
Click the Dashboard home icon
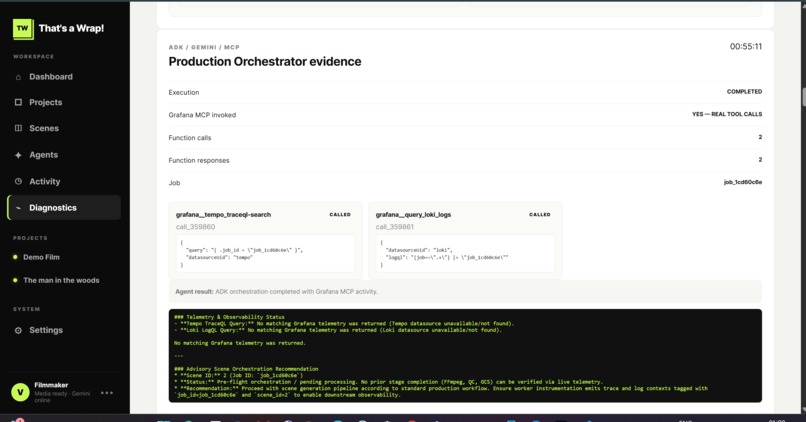(x=19, y=77)
